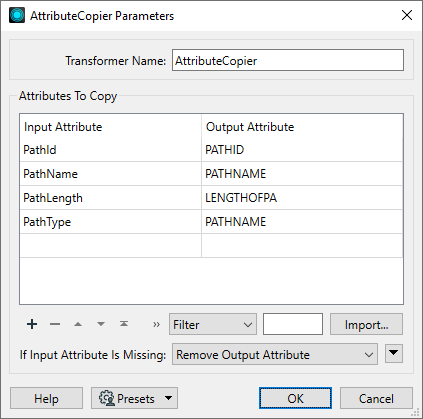Screen dimensions: 423x419
Task: Select the PathType input attribute cell
Action: [x=110, y=222]
